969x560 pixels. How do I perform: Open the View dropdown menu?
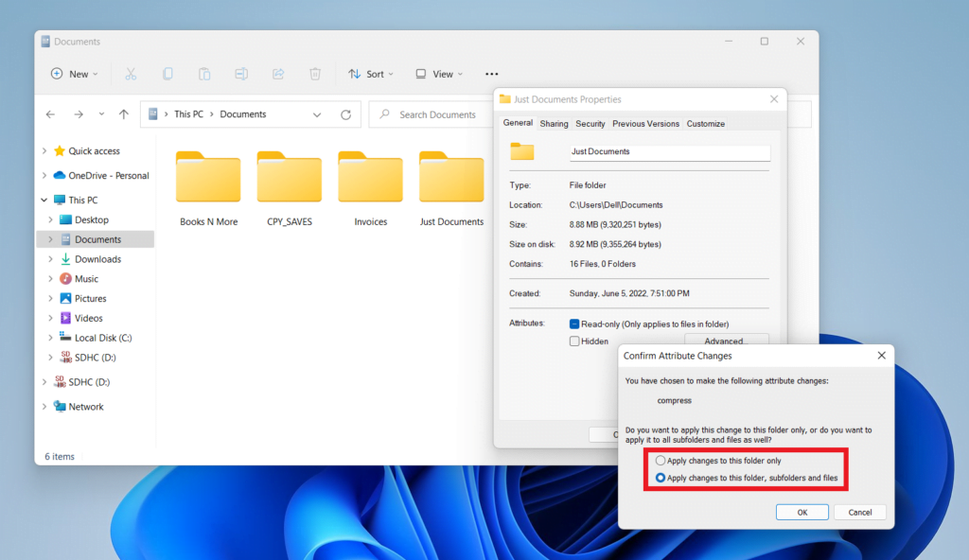pos(439,74)
